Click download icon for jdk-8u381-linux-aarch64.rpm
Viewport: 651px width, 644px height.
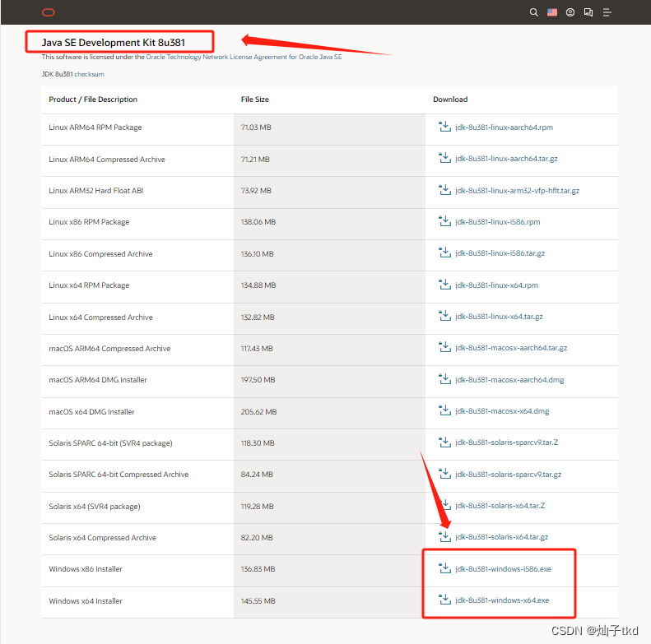pos(444,127)
